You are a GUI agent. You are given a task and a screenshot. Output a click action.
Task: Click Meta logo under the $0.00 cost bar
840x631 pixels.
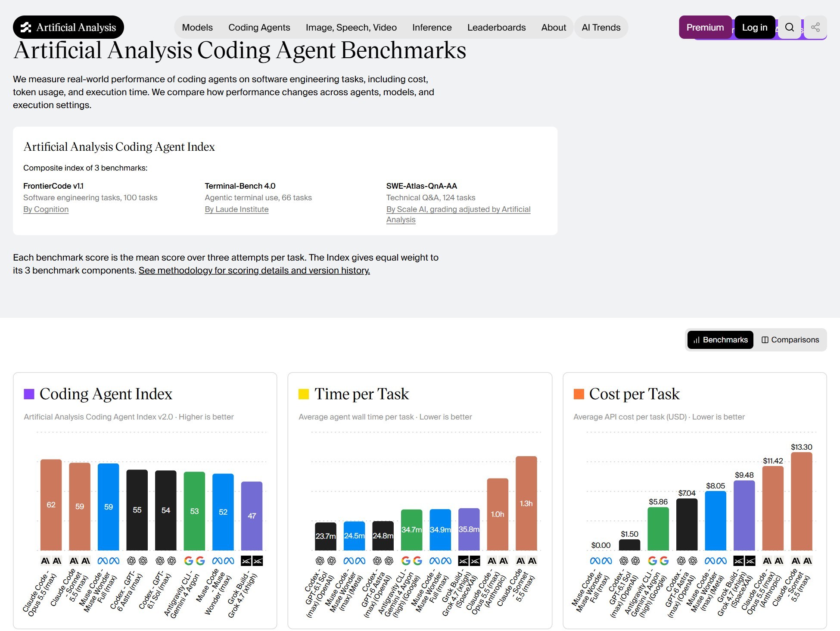pyautogui.click(x=600, y=561)
